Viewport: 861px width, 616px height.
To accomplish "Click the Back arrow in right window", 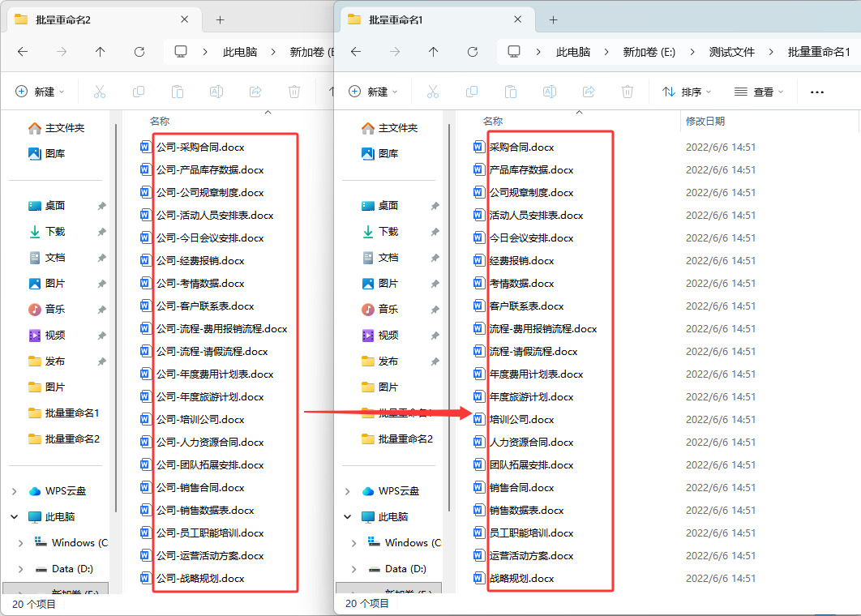I will 356,52.
